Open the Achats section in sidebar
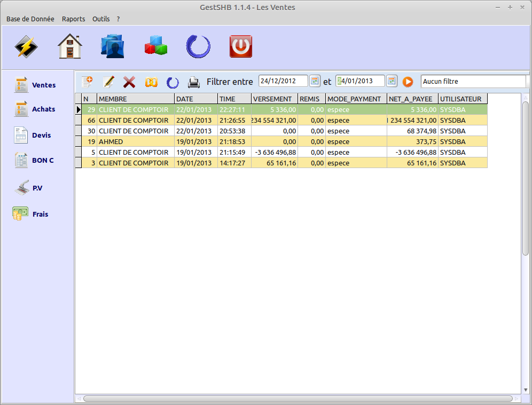Screen dimensions: 532x405 34,109
